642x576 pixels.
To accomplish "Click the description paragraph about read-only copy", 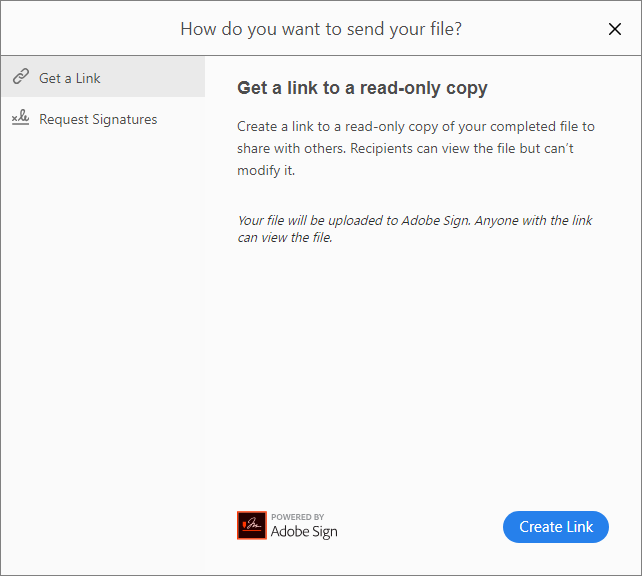I will click(x=416, y=148).
